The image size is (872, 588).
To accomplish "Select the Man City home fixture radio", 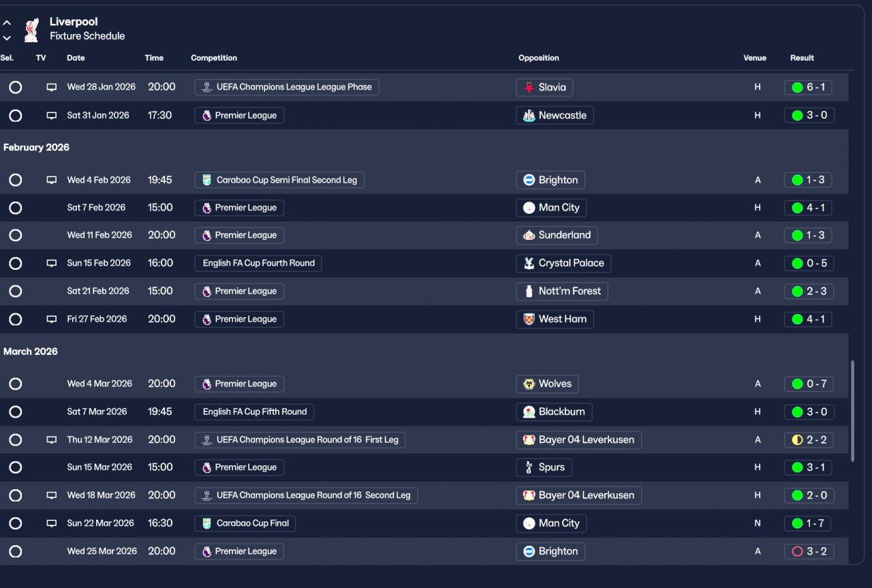I will click(16, 208).
